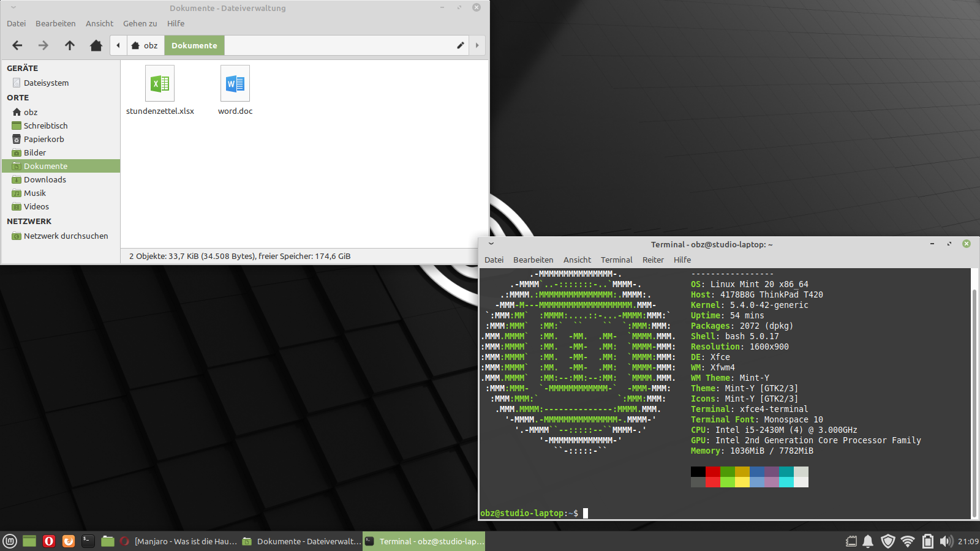Go back in the file manager
The image size is (980, 551).
(17, 45)
